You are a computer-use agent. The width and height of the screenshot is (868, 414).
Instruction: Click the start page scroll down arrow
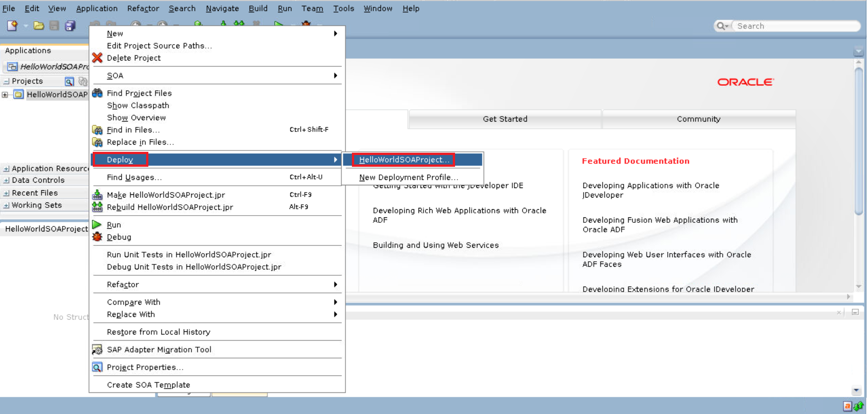pos(859,287)
